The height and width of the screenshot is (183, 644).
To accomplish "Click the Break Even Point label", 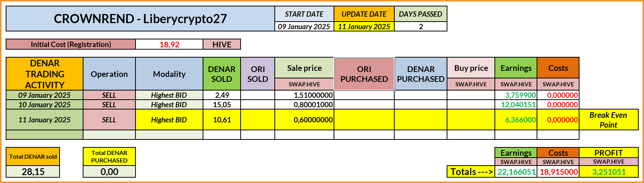I will coord(608,120).
